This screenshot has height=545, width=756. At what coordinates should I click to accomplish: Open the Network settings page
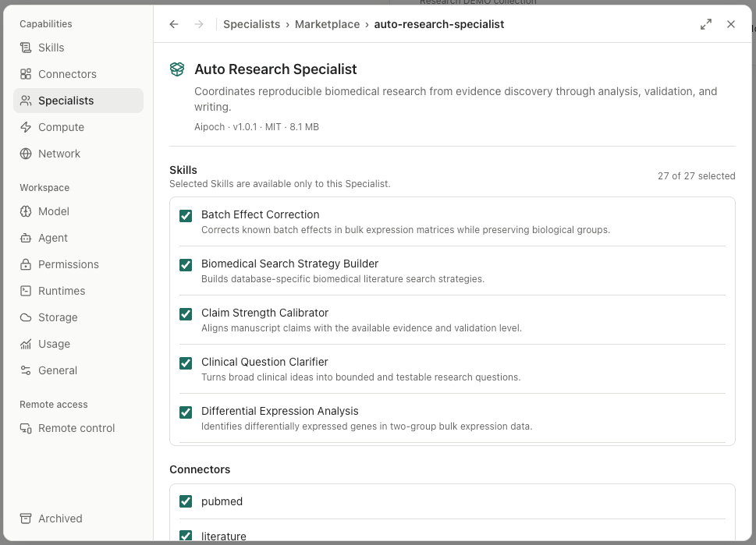78,154
